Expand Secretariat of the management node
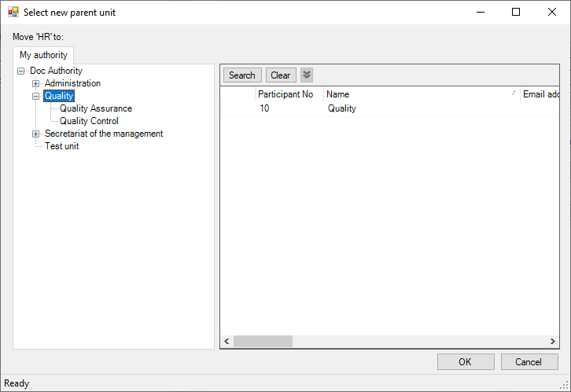 [35, 134]
